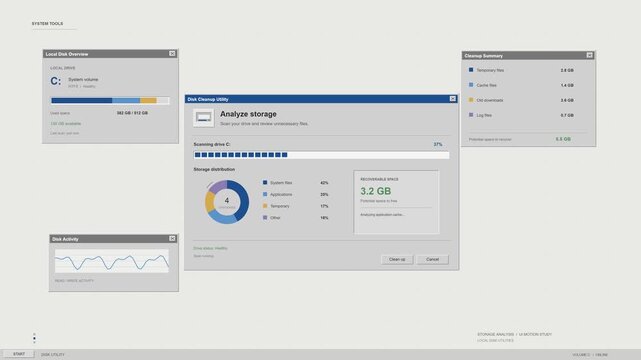Cancel the disk cleanup scan
Viewport: 641px width, 360px height.
[x=432, y=259]
